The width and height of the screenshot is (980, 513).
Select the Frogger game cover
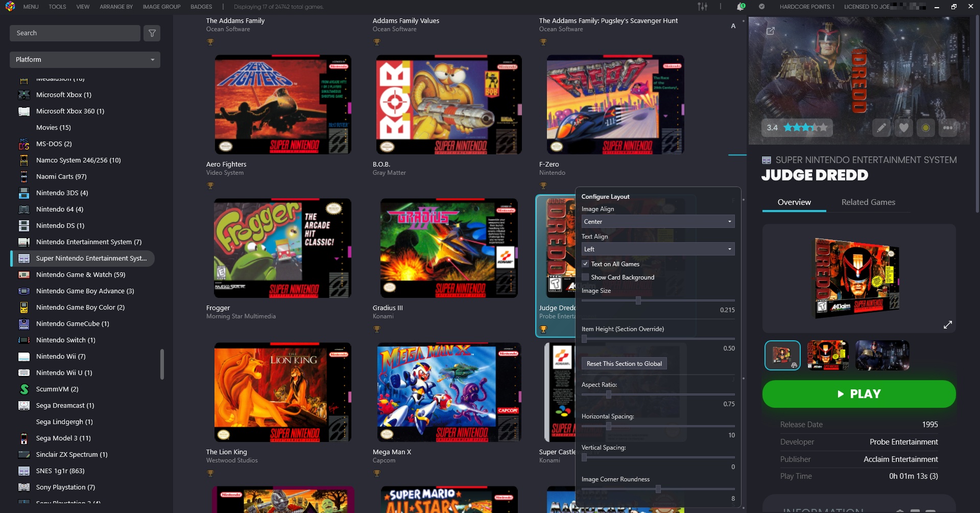(x=282, y=248)
